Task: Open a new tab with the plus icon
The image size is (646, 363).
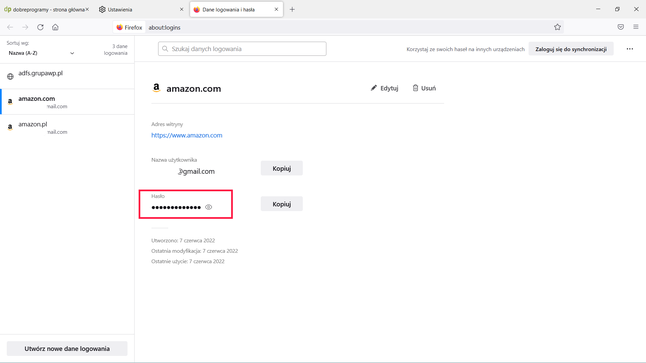Action: point(292,9)
